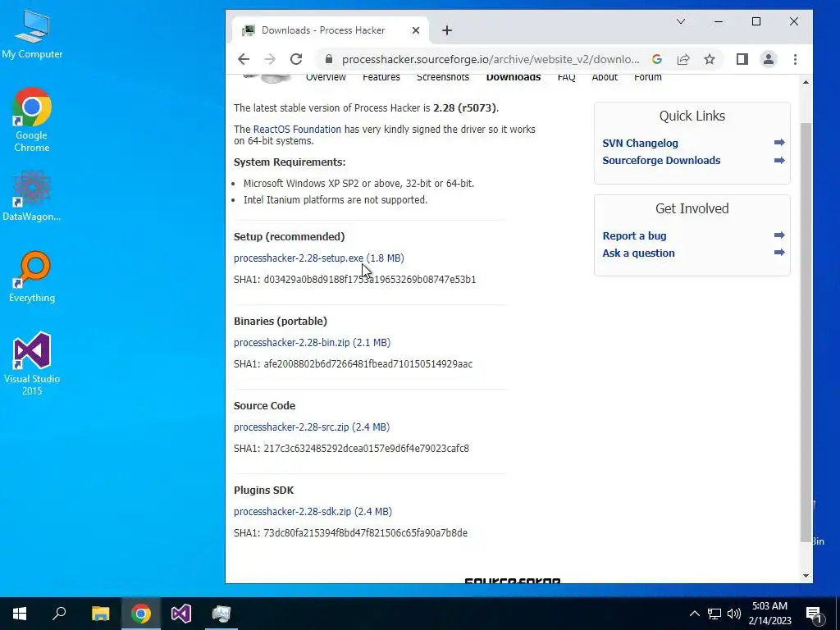840x630 pixels.
Task: Close the Downloads - Process Hacker tab
Action: (x=415, y=30)
